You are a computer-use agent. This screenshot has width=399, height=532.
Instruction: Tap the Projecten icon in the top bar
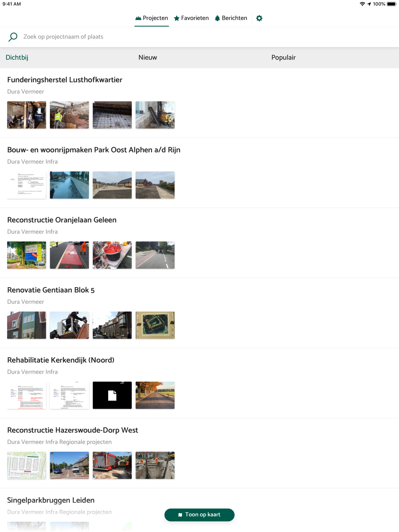click(138, 18)
